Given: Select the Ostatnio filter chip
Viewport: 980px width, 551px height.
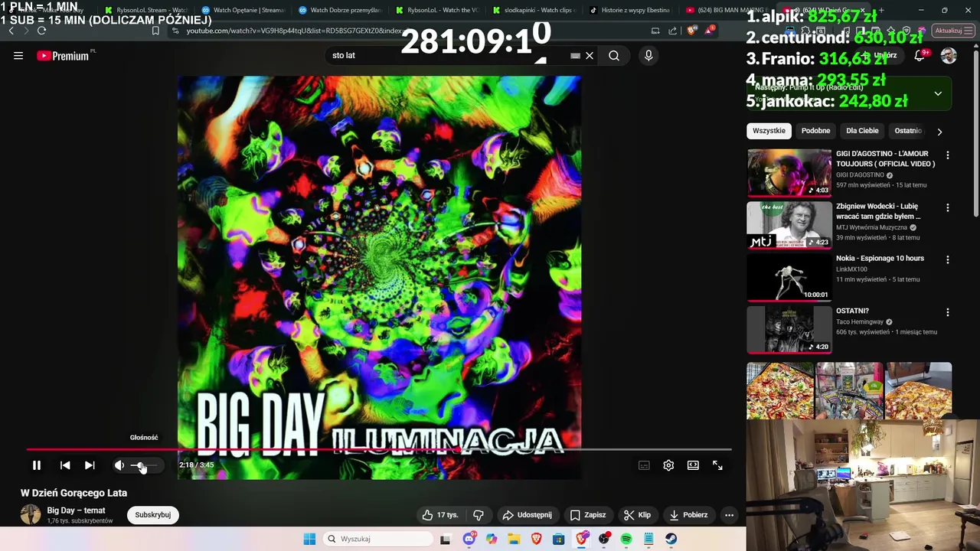Looking at the screenshot, I should tap(908, 131).
